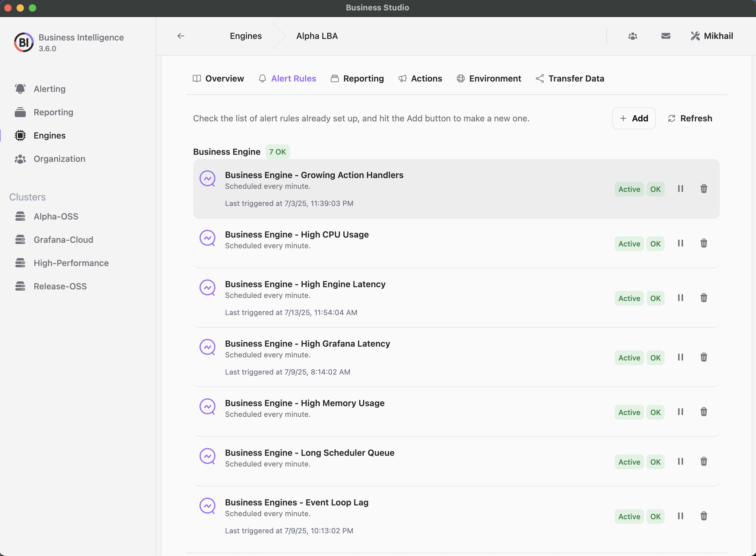Click the 7 OK status badge

[277, 152]
